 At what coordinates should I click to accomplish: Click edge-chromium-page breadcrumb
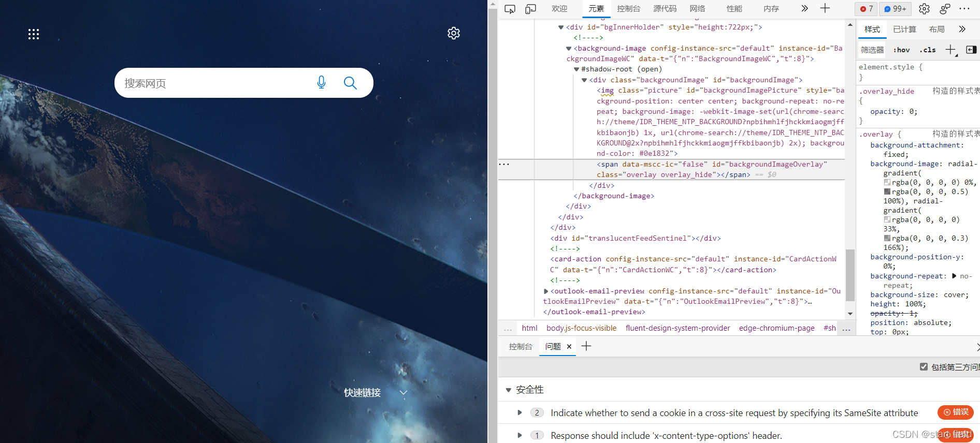click(x=776, y=328)
